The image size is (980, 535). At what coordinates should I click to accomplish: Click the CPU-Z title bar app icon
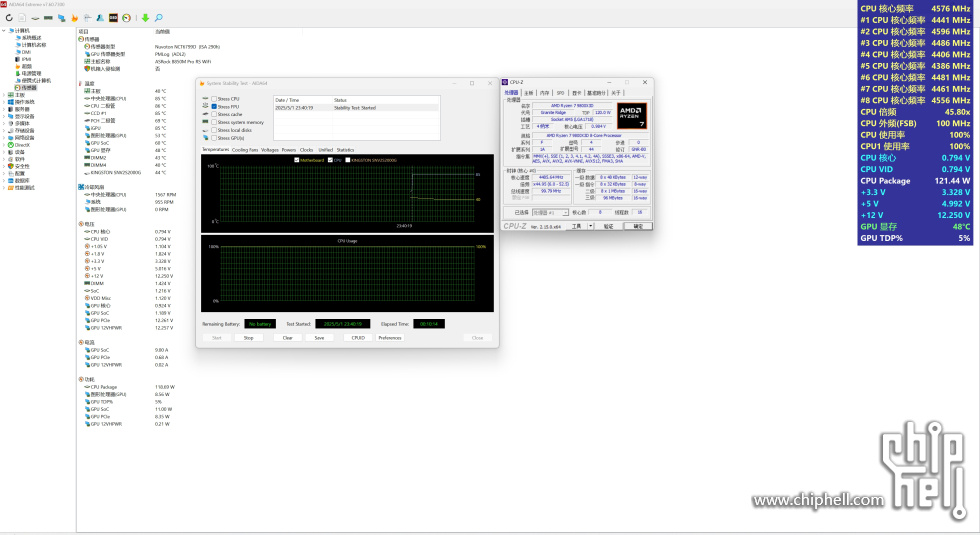[505, 82]
